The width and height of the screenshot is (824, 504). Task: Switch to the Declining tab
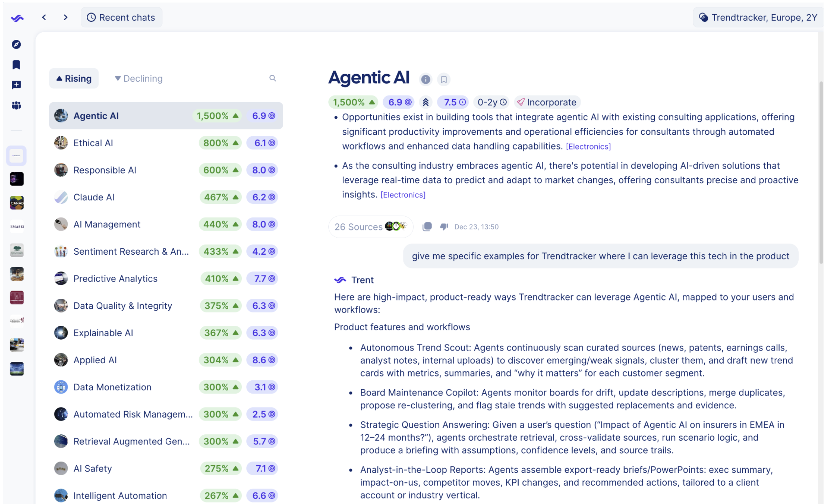click(x=139, y=78)
